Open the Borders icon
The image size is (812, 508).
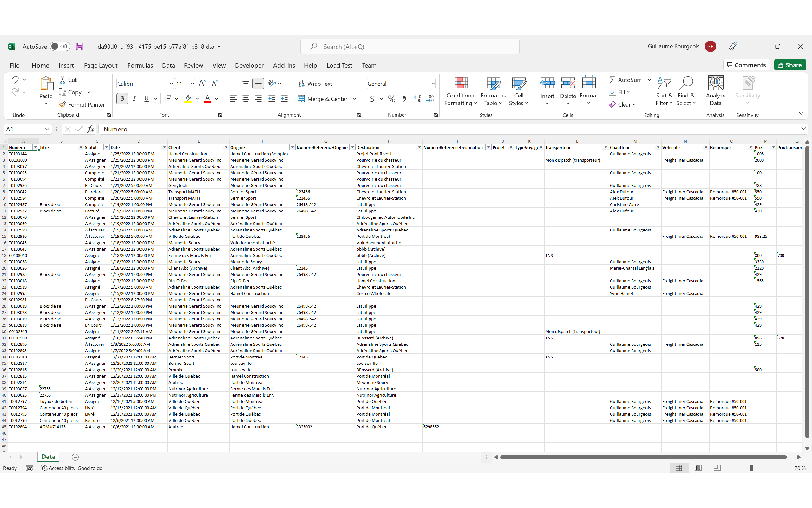167,99
